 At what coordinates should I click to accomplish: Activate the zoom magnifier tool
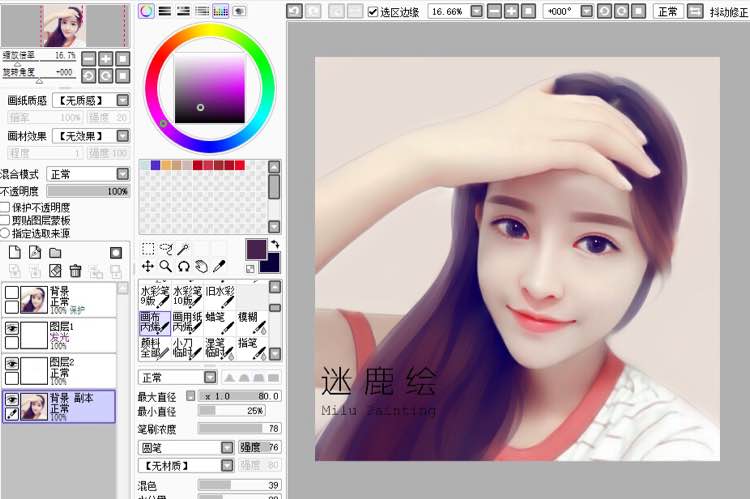[165, 266]
